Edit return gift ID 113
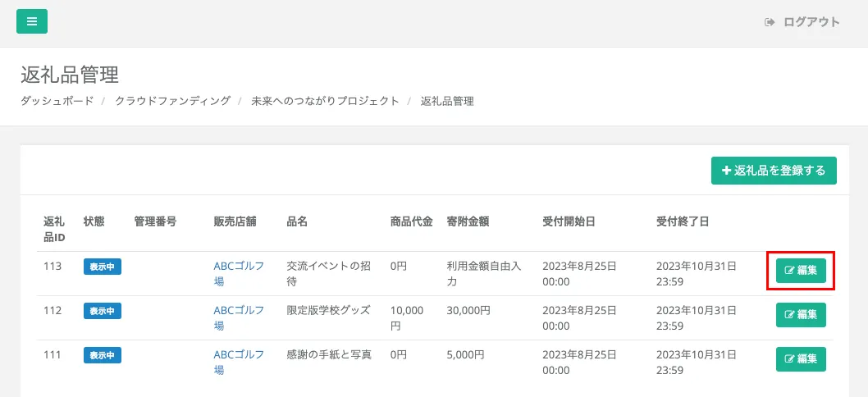868x397 pixels. click(801, 271)
